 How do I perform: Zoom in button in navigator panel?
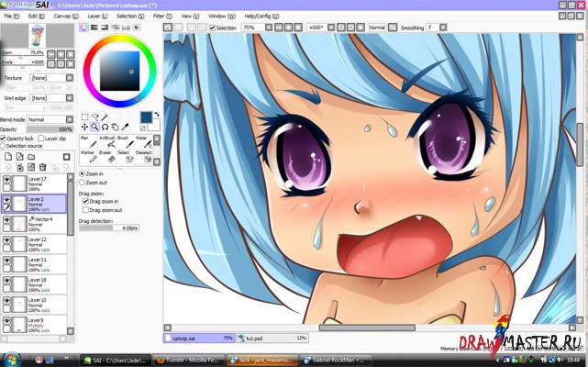[61, 54]
